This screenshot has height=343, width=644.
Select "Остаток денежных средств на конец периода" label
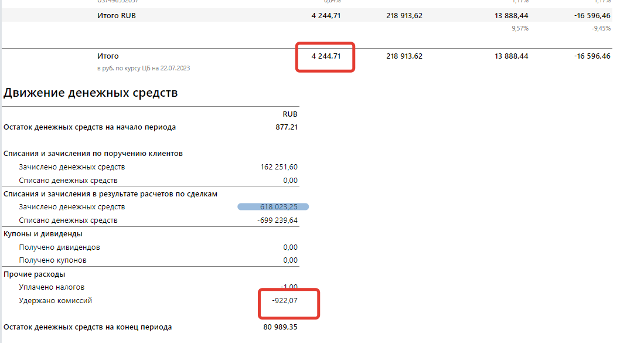tap(87, 327)
